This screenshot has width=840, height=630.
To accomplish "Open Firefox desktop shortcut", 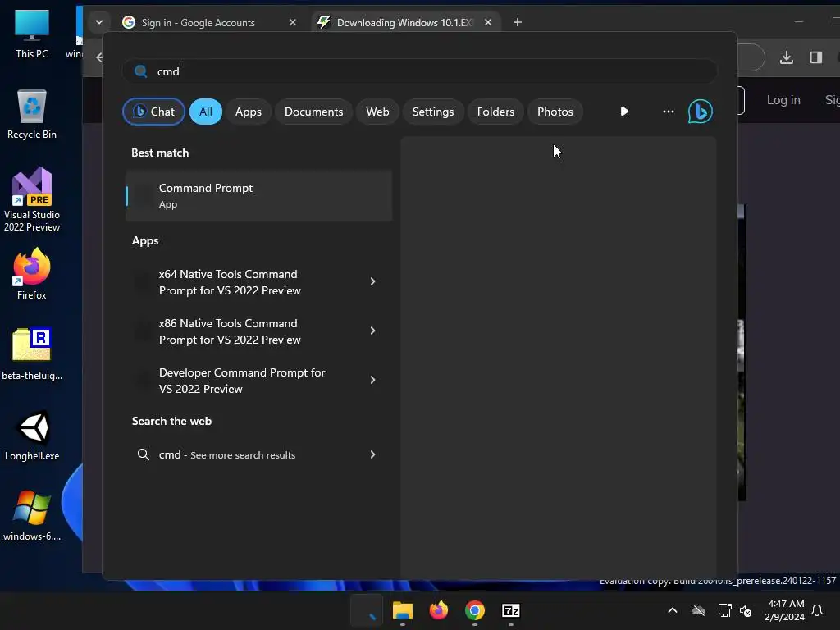I will tap(32, 274).
